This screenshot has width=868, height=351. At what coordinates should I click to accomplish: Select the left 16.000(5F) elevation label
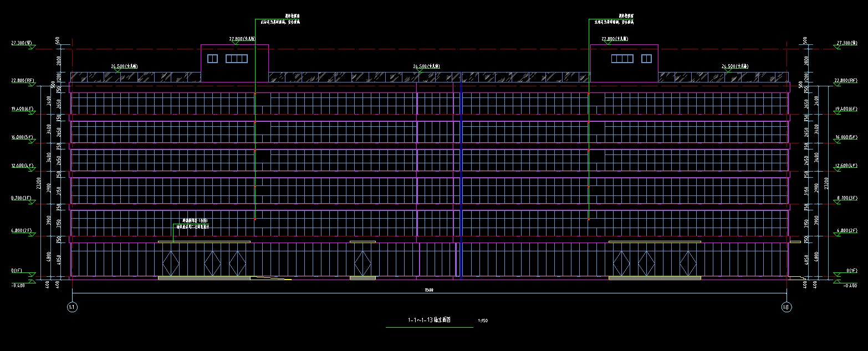pos(23,137)
